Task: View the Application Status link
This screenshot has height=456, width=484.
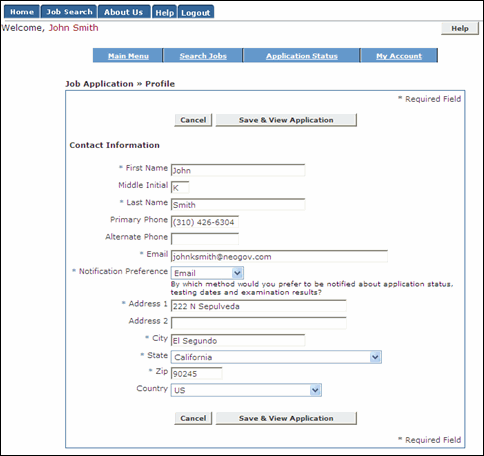Action: pyautogui.click(x=302, y=56)
